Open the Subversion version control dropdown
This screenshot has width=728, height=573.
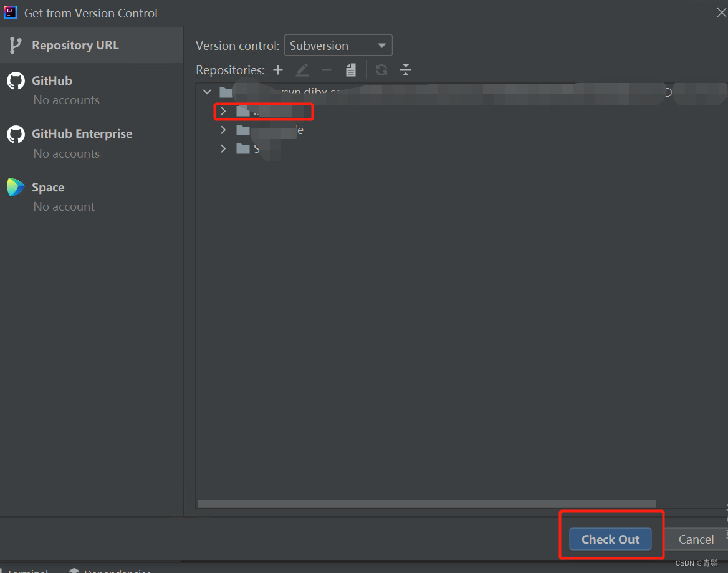(x=338, y=46)
